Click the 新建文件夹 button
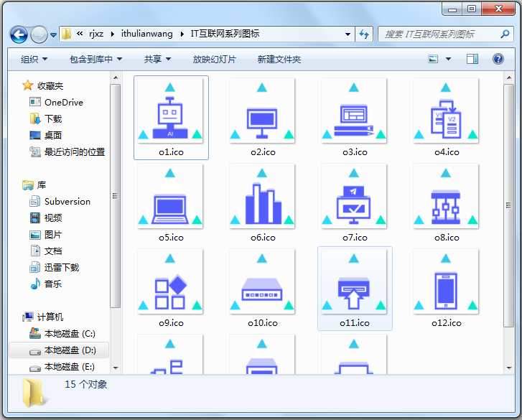The image size is (522, 420). point(279,60)
